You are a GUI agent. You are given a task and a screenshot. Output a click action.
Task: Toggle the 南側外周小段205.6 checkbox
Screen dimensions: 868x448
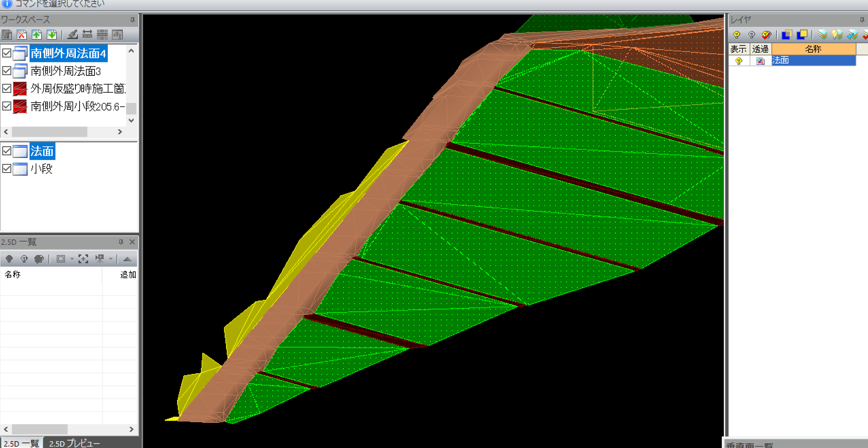pos(7,106)
